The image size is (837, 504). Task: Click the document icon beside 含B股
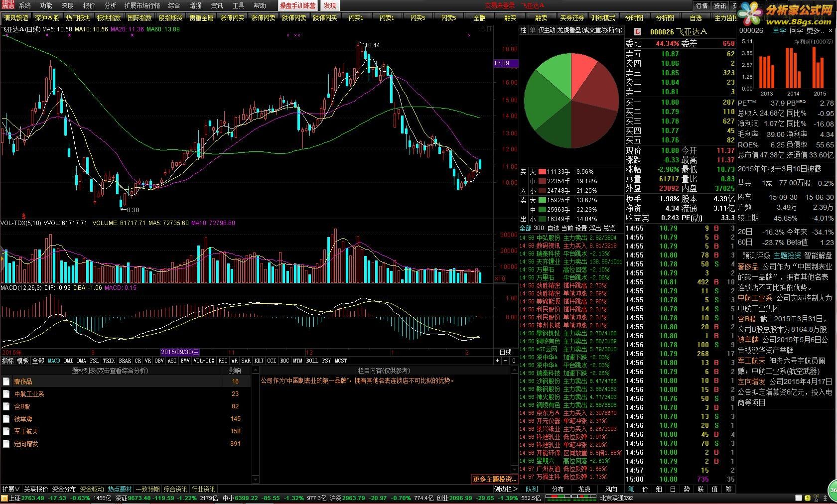(x=6, y=406)
